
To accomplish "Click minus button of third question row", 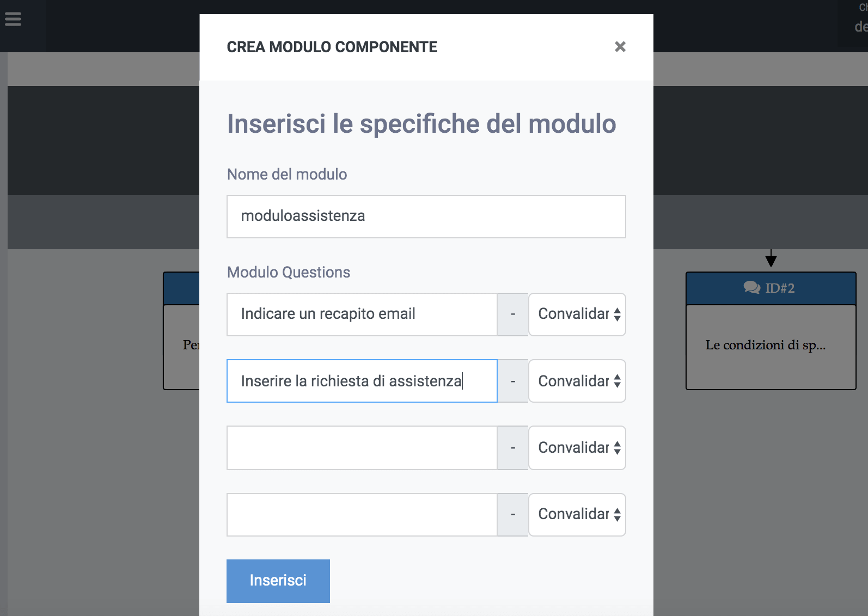I will click(x=513, y=448).
